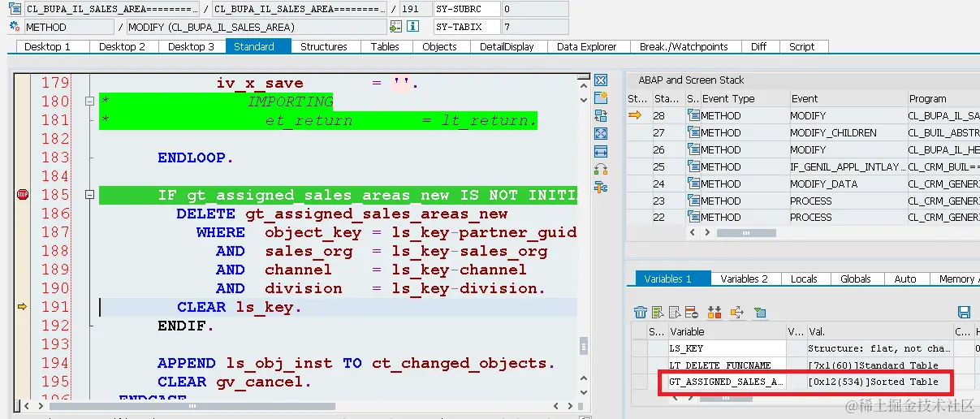Click the SY-SUBRC variable name field
Viewport: 980px width, 419px height.
[x=465, y=10]
